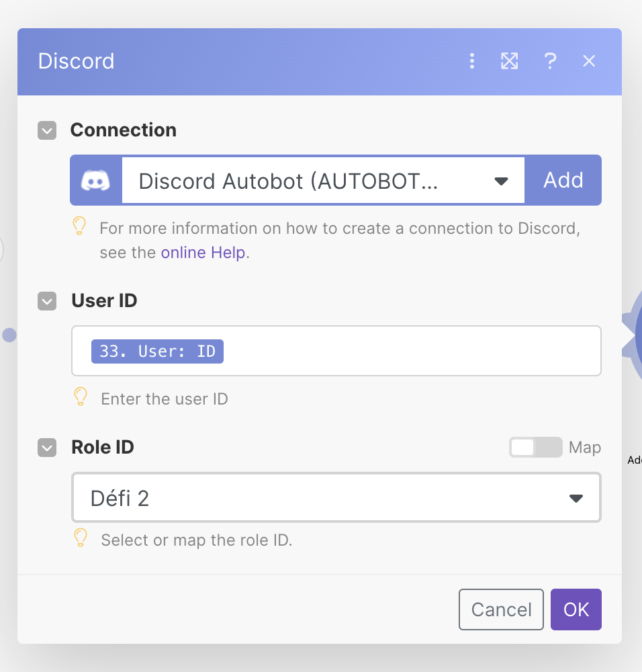Screen dimensions: 642x672
Task: Cancel the Discord module configuration
Action: coord(501,610)
